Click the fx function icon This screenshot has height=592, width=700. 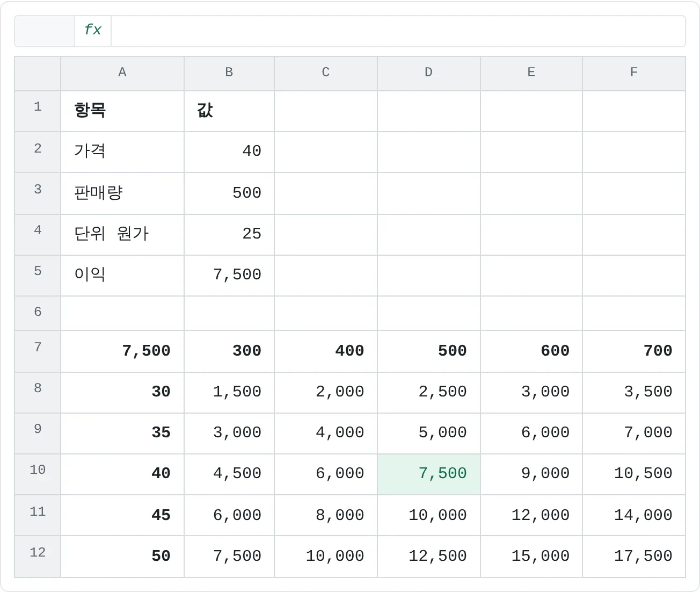click(x=93, y=31)
